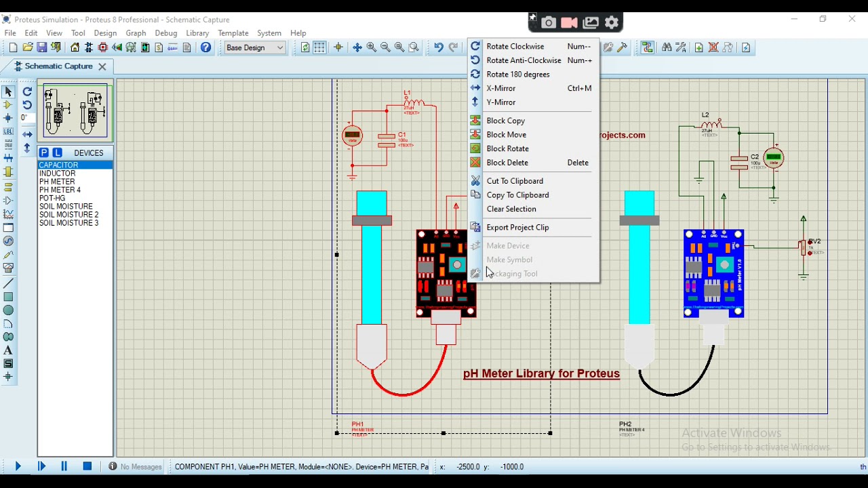This screenshot has height=488, width=868.
Task: Click the screenshot camera overlay icon
Action: [549, 23]
